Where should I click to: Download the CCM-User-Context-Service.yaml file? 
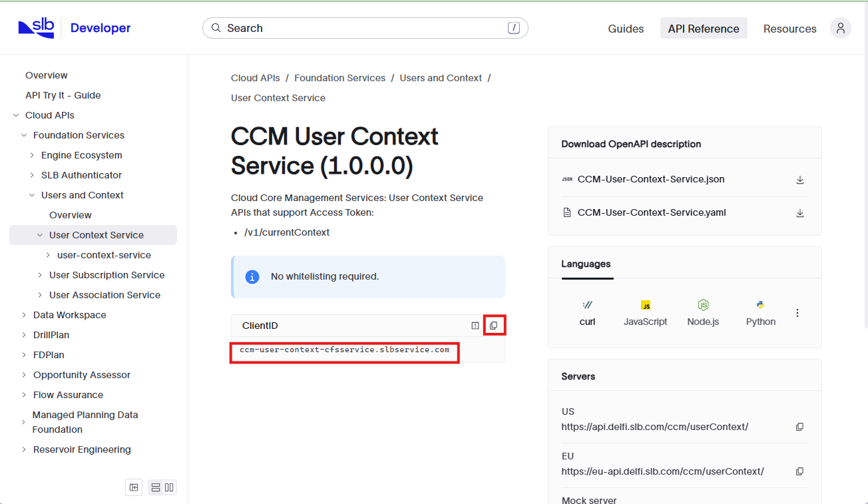(800, 213)
